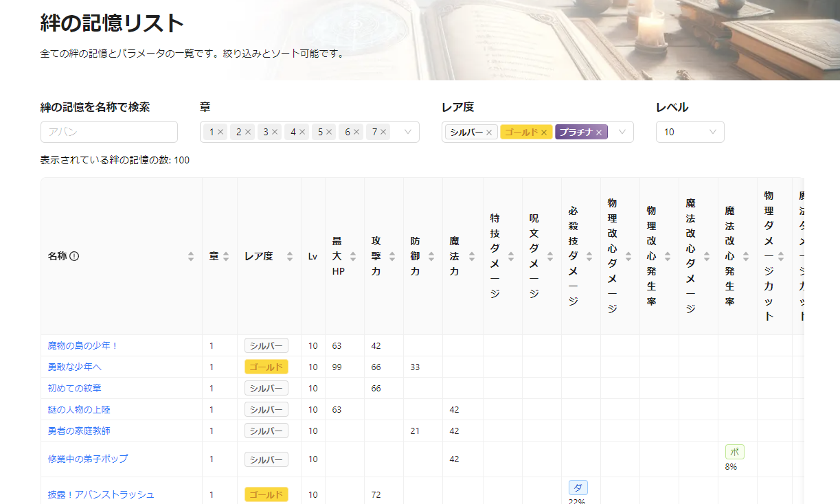Image resolution: width=840 pixels, height=504 pixels.
Task: Click the info icon beside 名称 header
Action: point(74,256)
